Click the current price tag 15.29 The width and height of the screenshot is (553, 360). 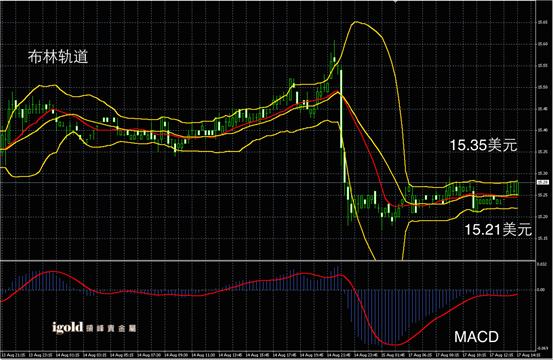coord(542,182)
